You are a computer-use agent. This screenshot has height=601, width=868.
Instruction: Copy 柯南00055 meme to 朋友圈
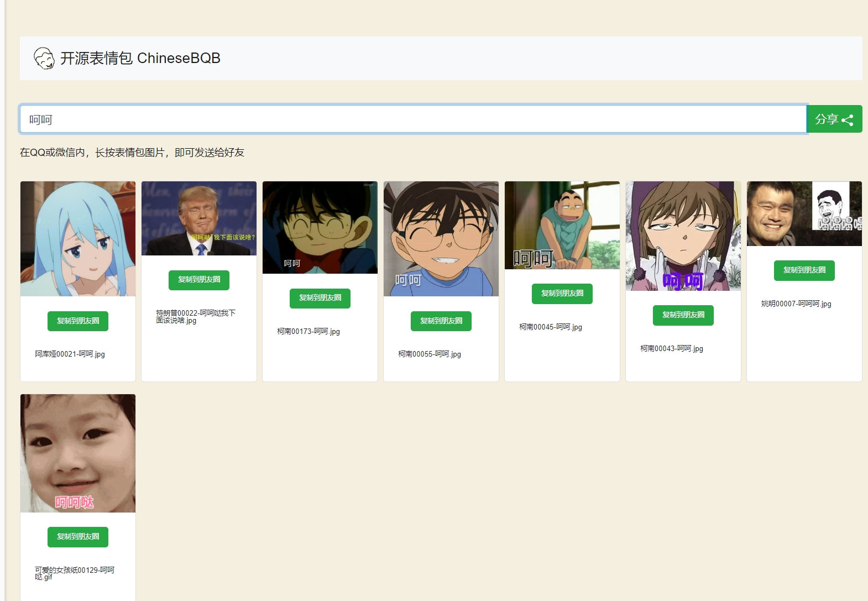[x=441, y=321]
